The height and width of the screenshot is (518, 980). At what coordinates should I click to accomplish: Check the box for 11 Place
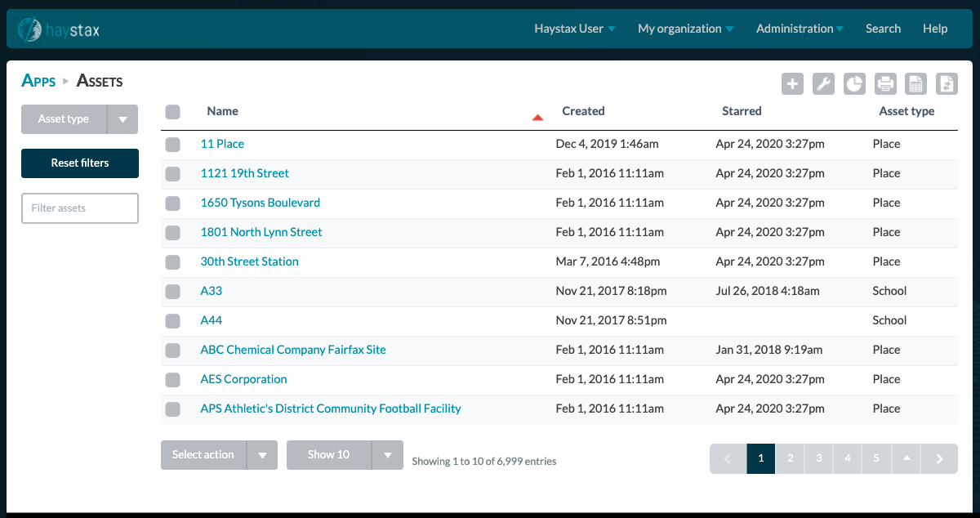[x=172, y=145]
